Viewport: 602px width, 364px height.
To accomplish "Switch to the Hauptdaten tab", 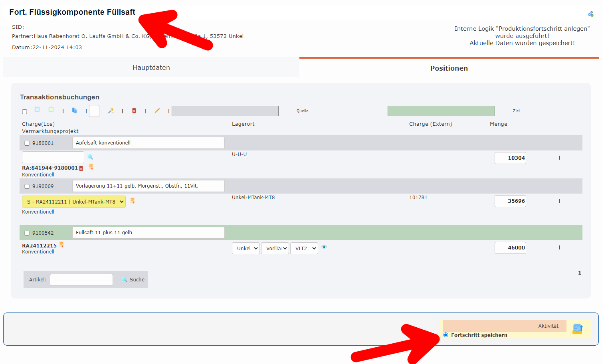I will coord(151,67).
